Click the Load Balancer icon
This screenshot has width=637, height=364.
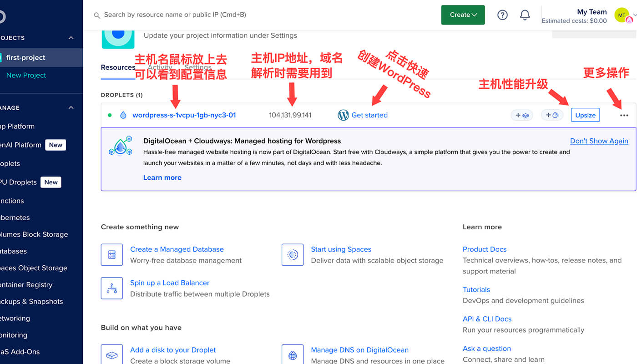[112, 288]
